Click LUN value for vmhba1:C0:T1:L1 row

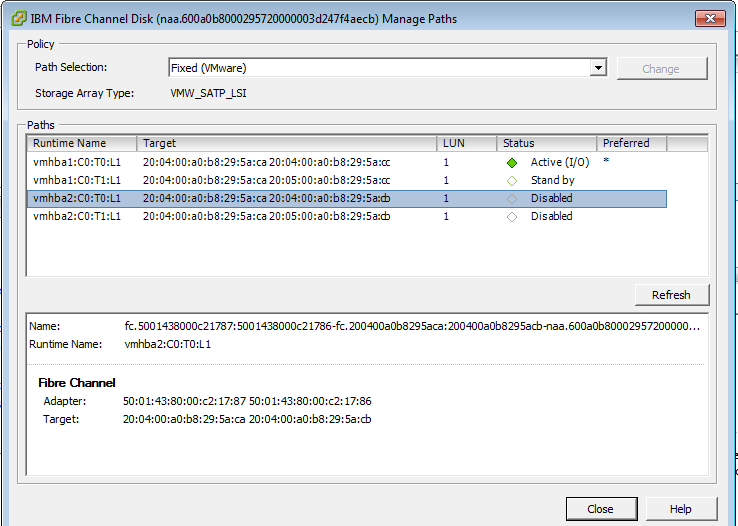446,181
